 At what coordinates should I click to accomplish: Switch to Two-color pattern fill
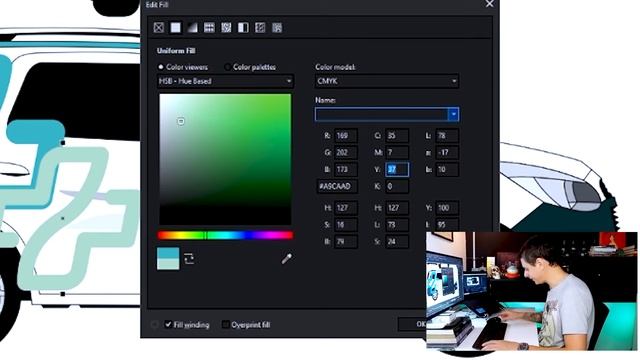click(243, 27)
